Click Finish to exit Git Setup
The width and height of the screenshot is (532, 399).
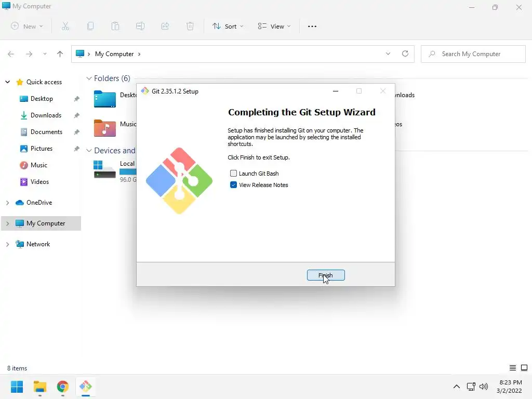click(326, 275)
